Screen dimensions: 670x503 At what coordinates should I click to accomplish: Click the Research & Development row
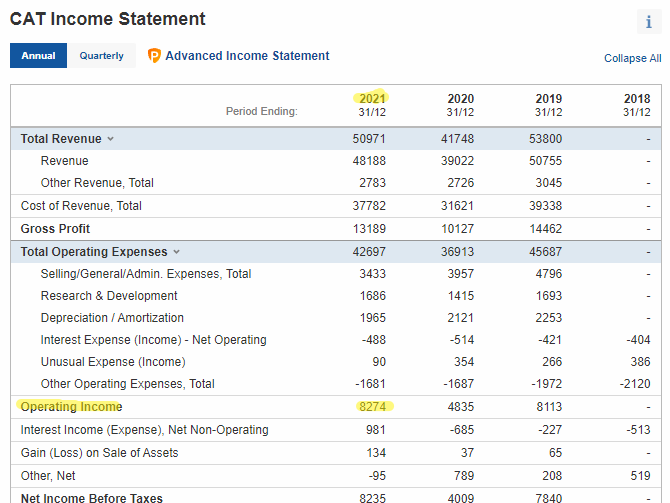(336, 296)
